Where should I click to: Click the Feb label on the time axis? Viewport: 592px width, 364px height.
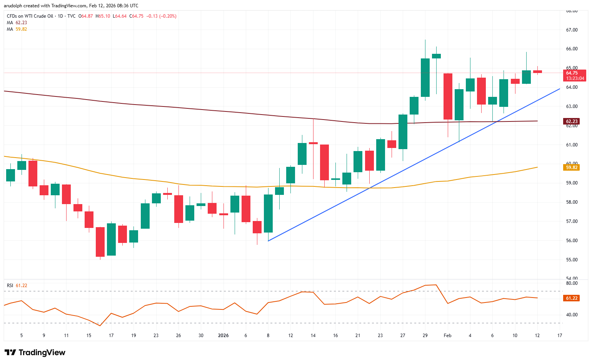coord(447,335)
